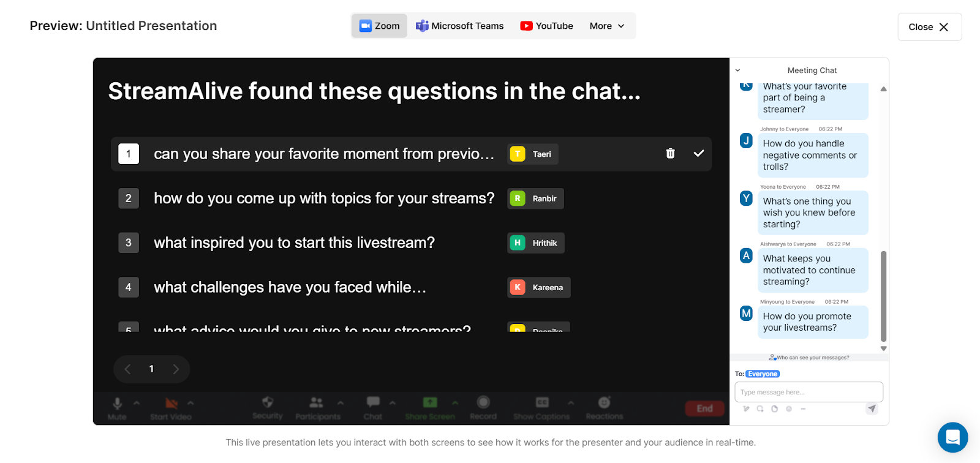Click chat message 'What's one thing you wish'
Screen dimensions: 980x463
[x=813, y=213]
